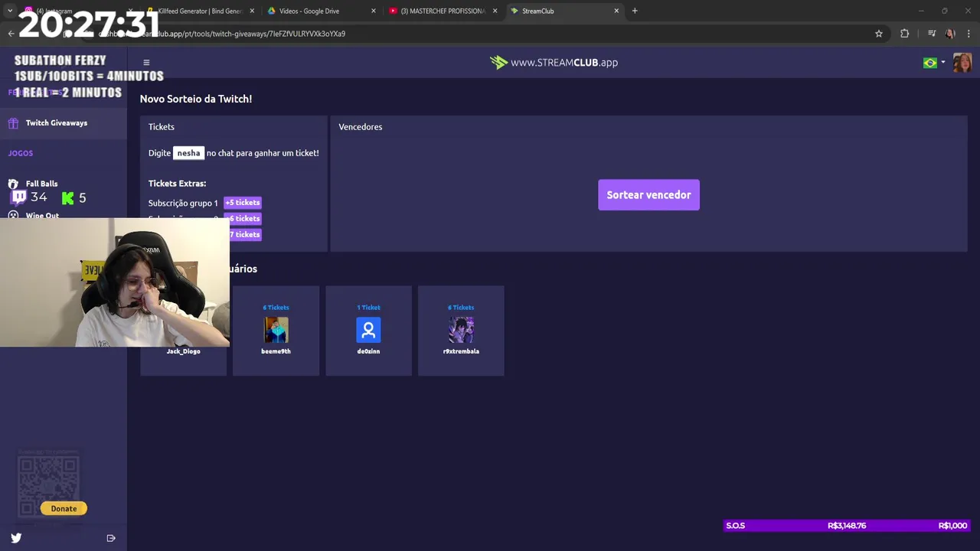Close the StreamClub tab
The width and height of the screenshot is (980, 551).
pos(616,11)
